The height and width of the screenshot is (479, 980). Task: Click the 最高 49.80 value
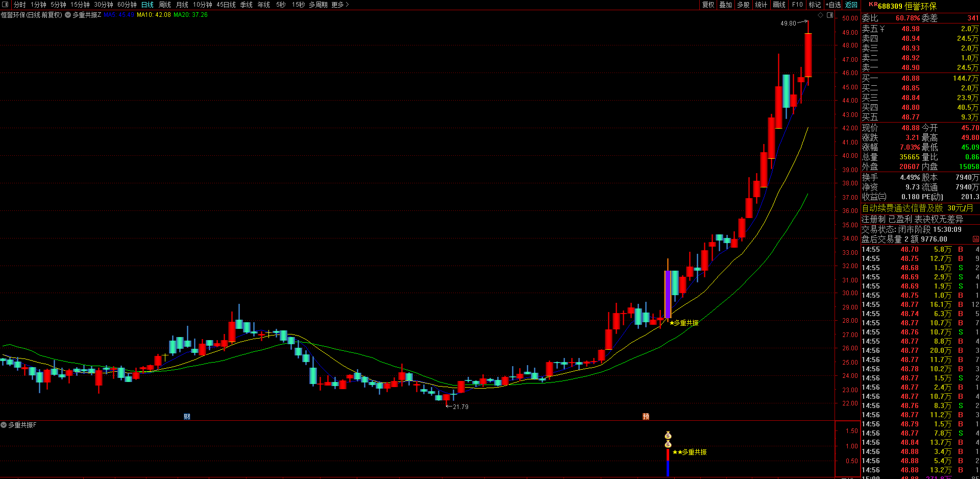point(970,137)
